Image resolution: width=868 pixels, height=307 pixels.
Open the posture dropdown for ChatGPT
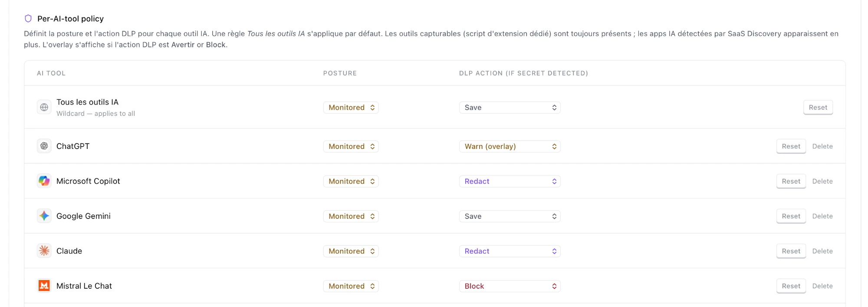pos(351,146)
